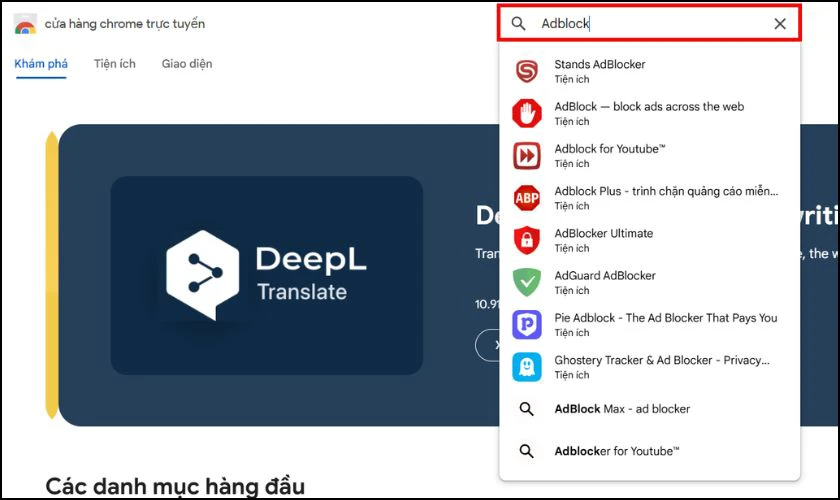Open the Stands AdBlocker icon suggestion
The height and width of the screenshot is (500, 840).
click(x=527, y=71)
